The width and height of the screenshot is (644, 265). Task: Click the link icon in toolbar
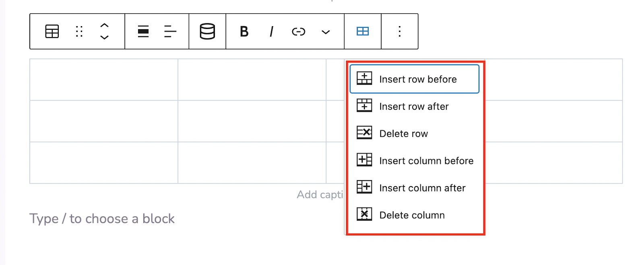pyautogui.click(x=298, y=31)
